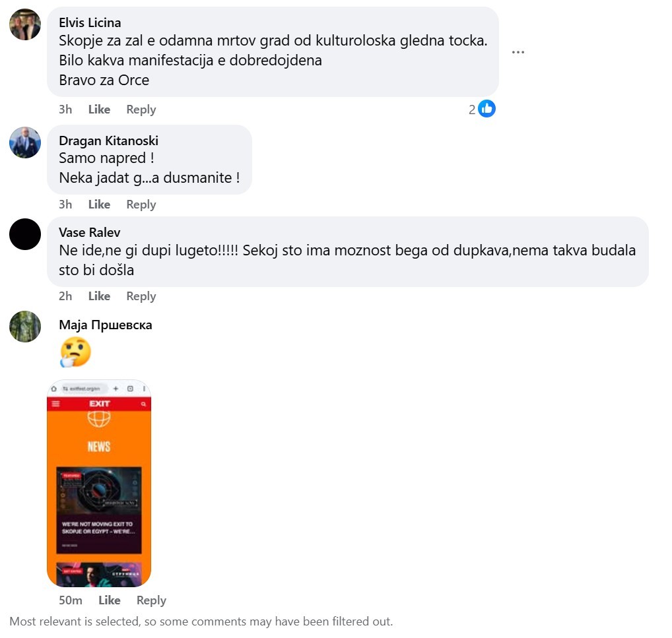The image size is (672, 638).
Task: Reply to Маја Пршевска's comment
Action: point(151,600)
